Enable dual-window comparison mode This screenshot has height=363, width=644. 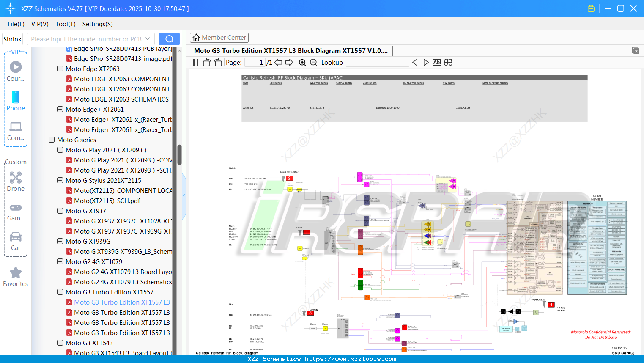coord(448,62)
